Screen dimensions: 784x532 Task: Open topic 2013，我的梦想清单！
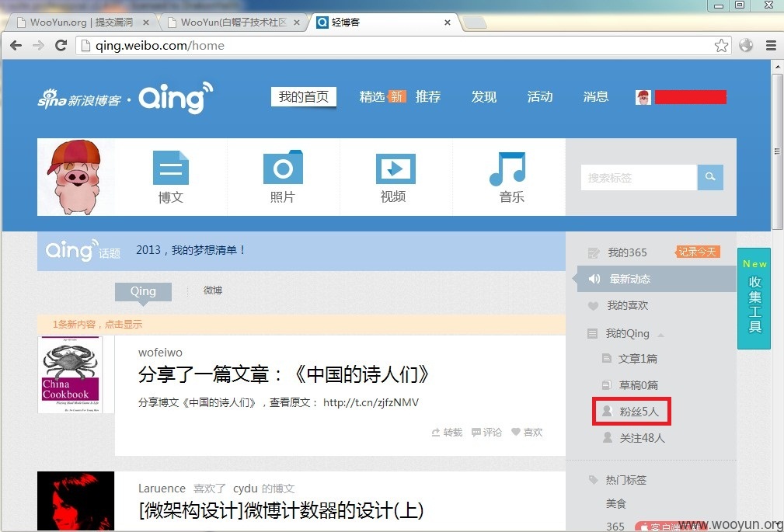coord(190,250)
